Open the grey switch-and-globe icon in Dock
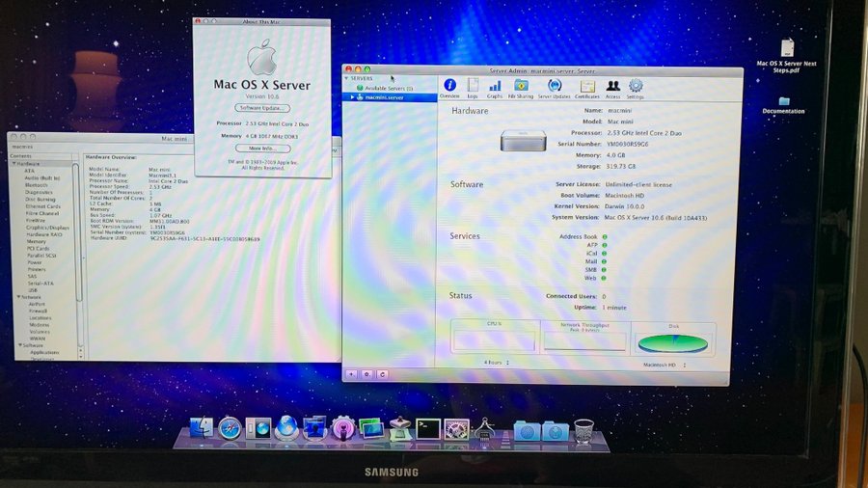 [x=258, y=429]
